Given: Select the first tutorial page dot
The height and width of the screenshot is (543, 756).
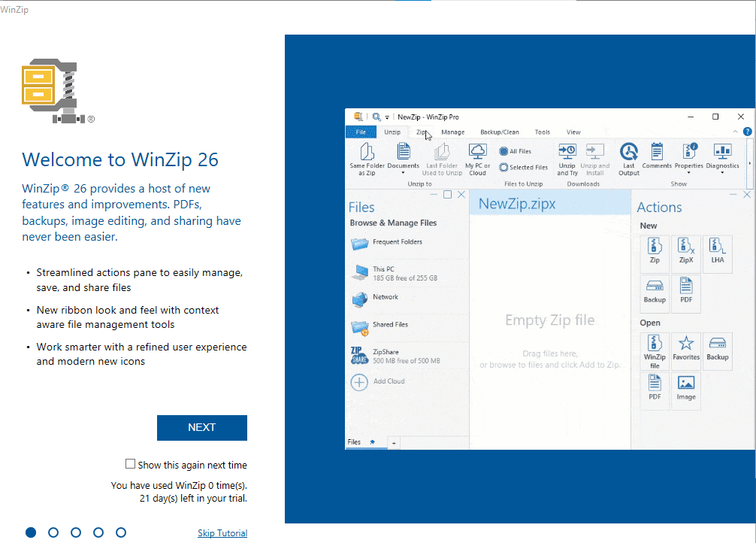Looking at the screenshot, I should click(x=31, y=532).
